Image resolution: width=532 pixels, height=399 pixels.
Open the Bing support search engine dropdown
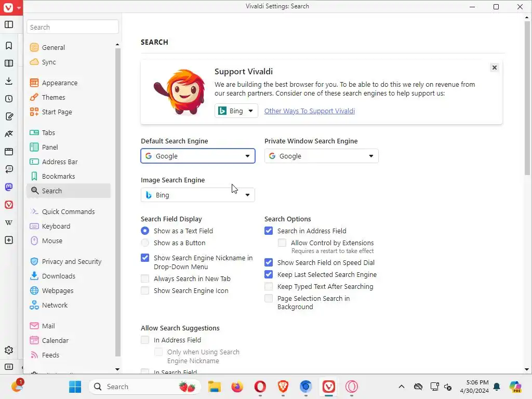pos(236,111)
